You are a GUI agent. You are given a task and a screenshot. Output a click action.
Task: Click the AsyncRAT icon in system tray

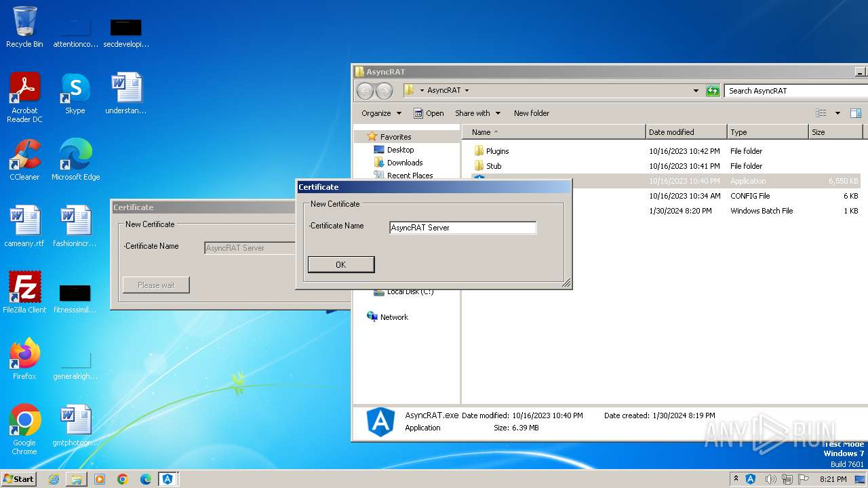[751, 479]
